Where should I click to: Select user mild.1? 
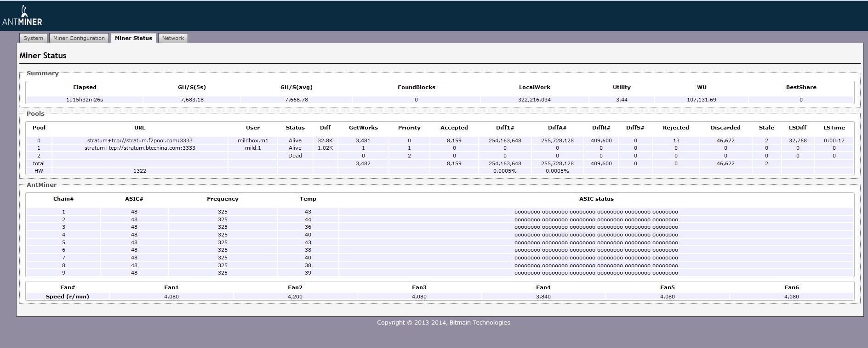click(x=253, y=148)
